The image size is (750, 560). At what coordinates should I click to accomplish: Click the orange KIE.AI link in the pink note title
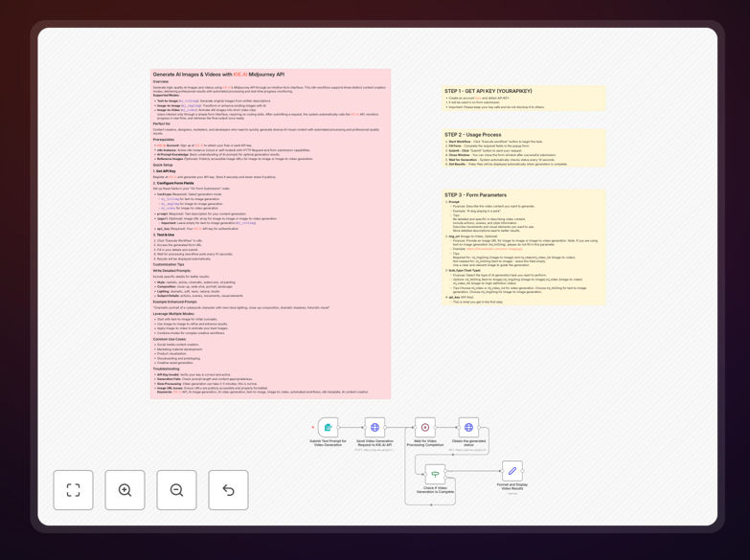pyautogui.click(x=240, y=75)
